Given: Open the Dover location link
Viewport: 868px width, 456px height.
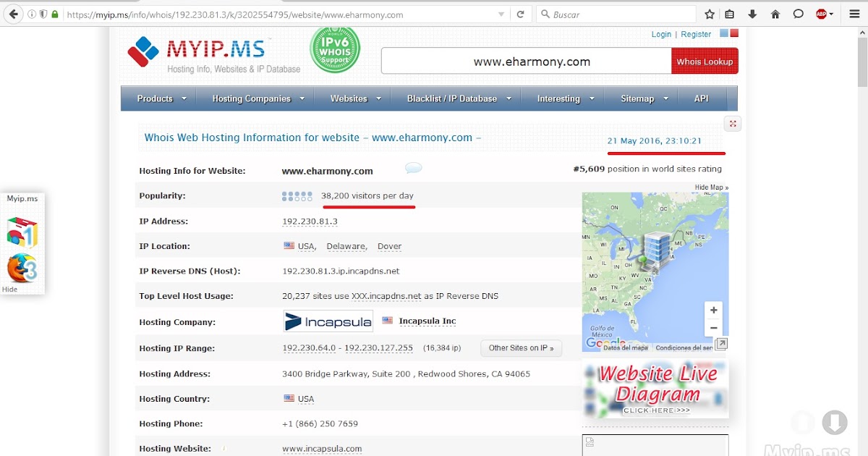Looking at the screenshot, I should point(389,246).
